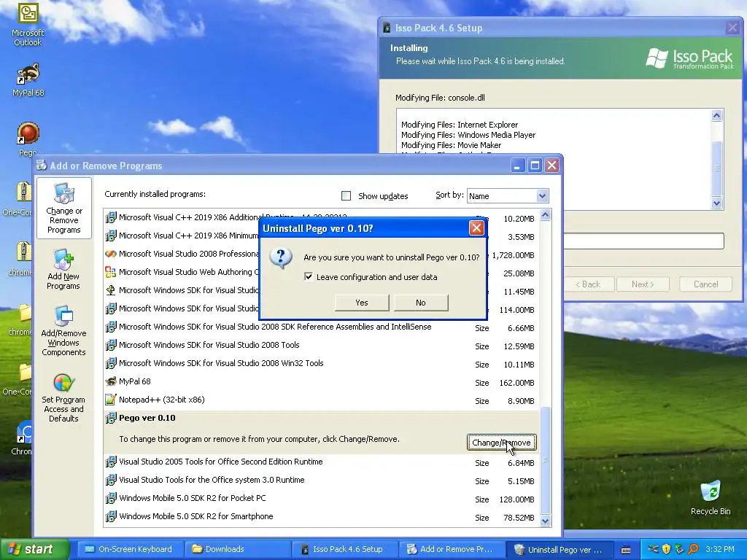Click Back button in Isso Pack Setup

(589, 284)
